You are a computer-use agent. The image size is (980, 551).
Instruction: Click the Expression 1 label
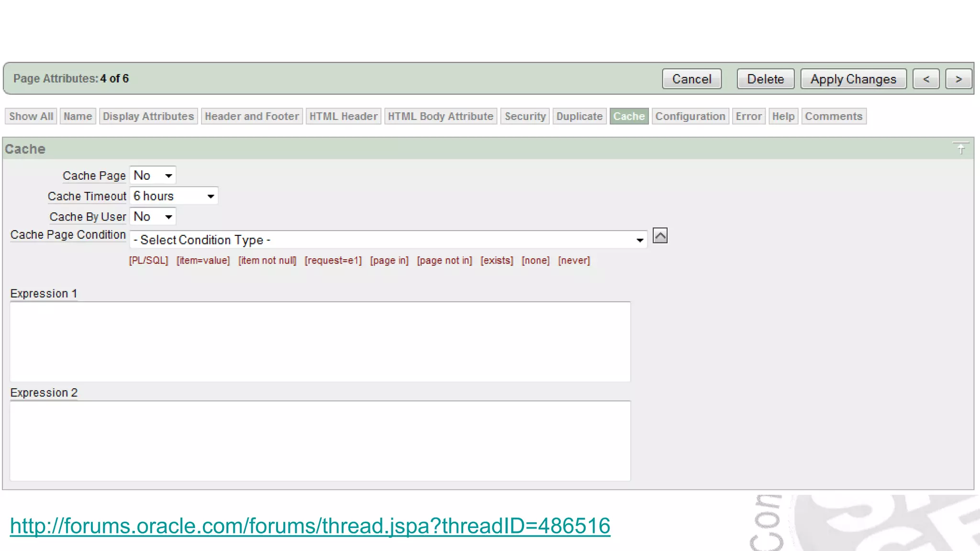click(x=44, y=294)
